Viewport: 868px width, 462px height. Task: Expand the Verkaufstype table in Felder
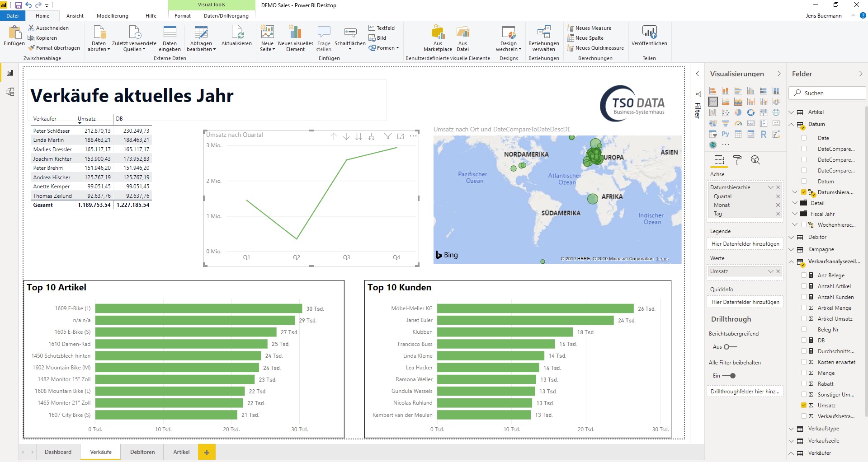[791, 429]
